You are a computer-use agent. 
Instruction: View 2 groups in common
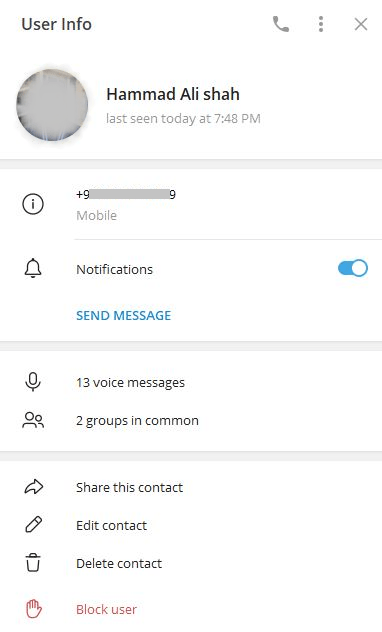(137, 420)
